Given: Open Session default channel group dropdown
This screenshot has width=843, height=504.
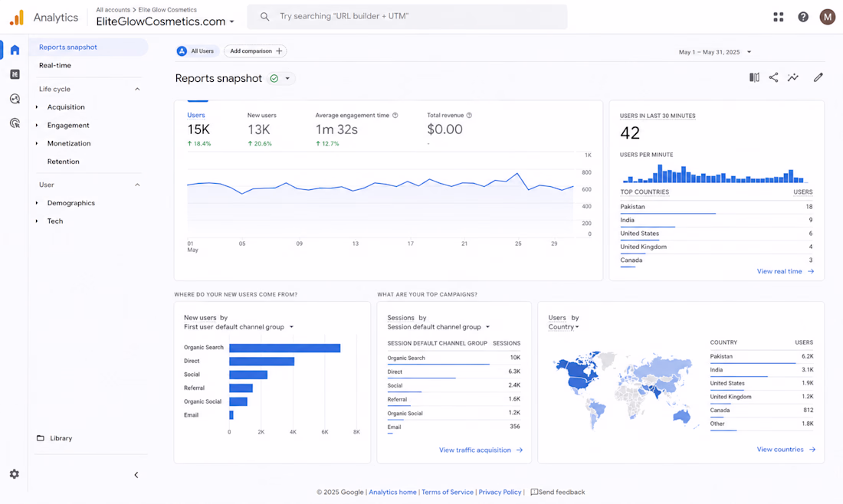Looking at the screenshot, I should coord(438,327).
